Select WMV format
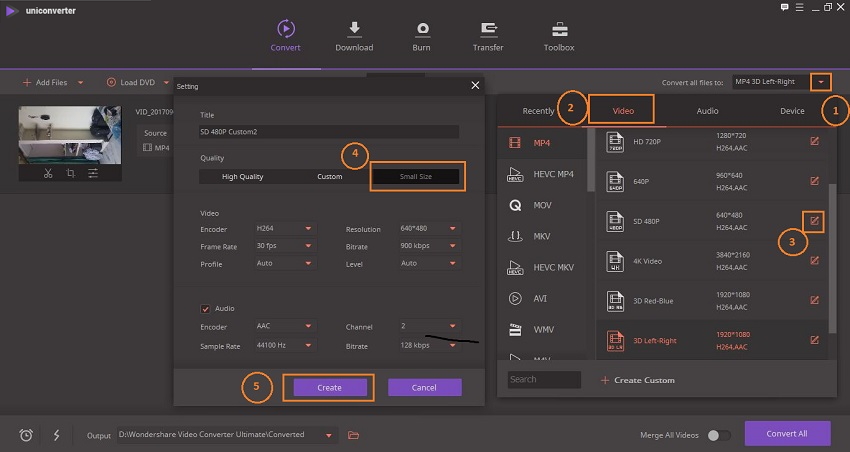The width and height of the screenshot is (850, 452). pos(542,329)
